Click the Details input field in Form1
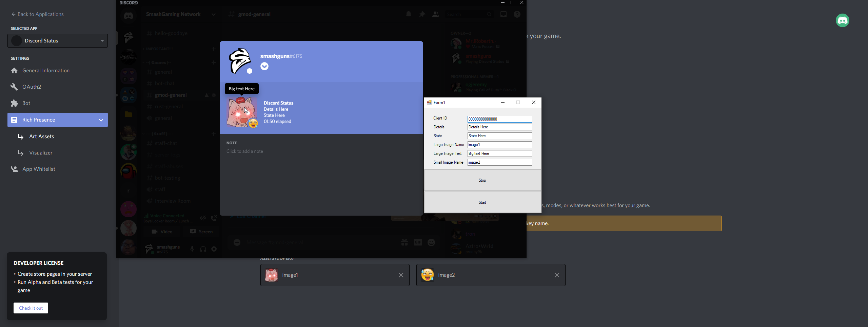This screenshot has height=327, width=868. 500,127
